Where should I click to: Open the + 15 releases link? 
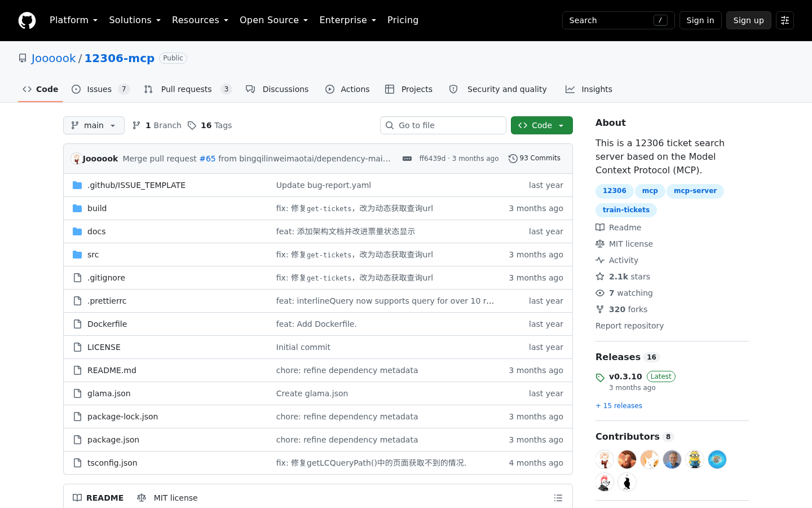click(x=619, y=406)
